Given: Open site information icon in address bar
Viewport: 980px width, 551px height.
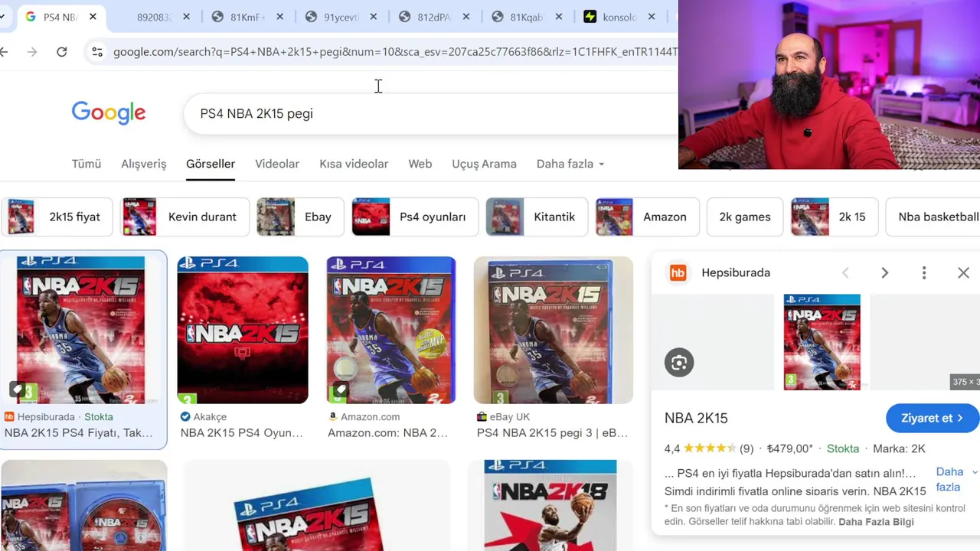Looking at the screenshot, I should 97,52.
